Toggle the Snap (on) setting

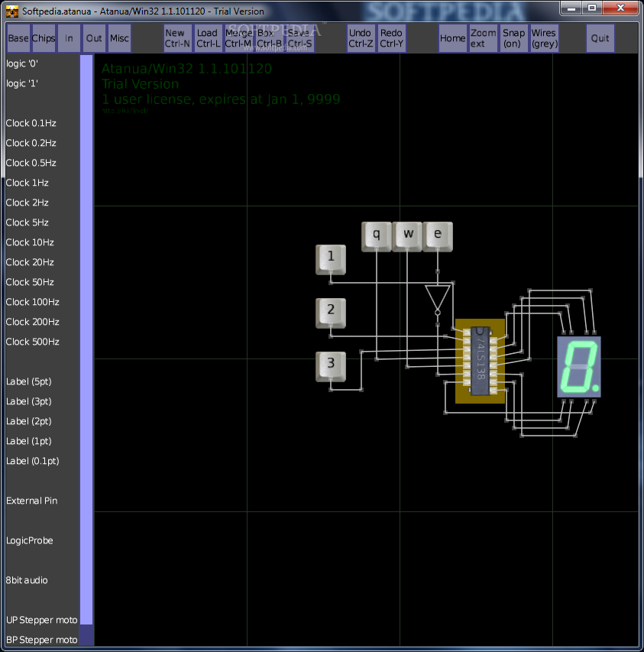[514, 38]
